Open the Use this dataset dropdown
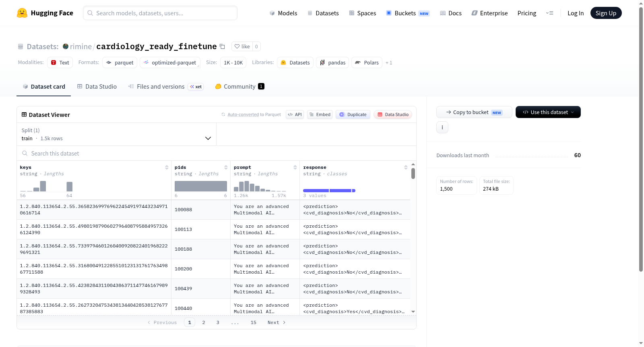 (x=548, y=112)
